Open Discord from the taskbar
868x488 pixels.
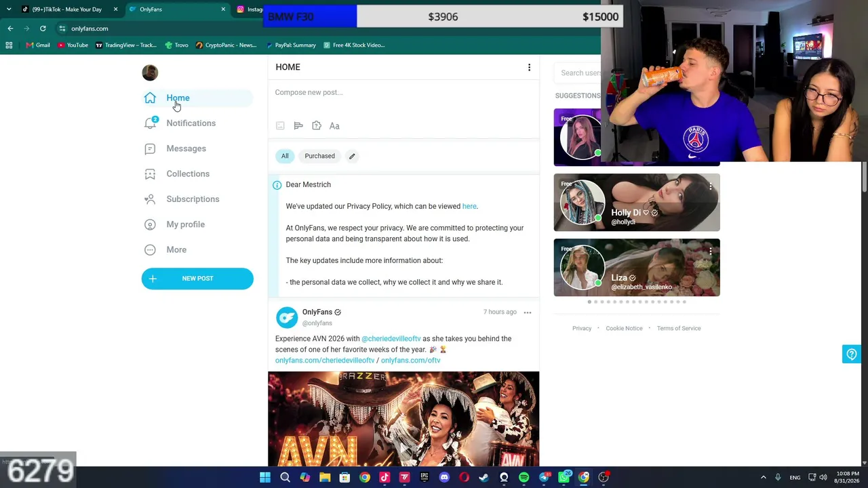point(444,477)
